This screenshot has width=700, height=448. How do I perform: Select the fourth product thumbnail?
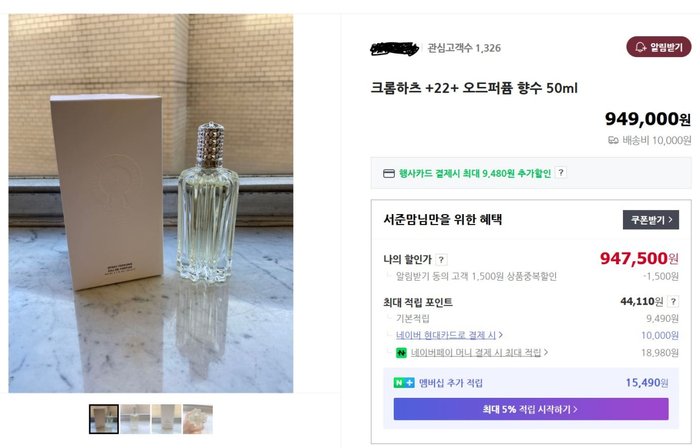click(x=198, y=419)
